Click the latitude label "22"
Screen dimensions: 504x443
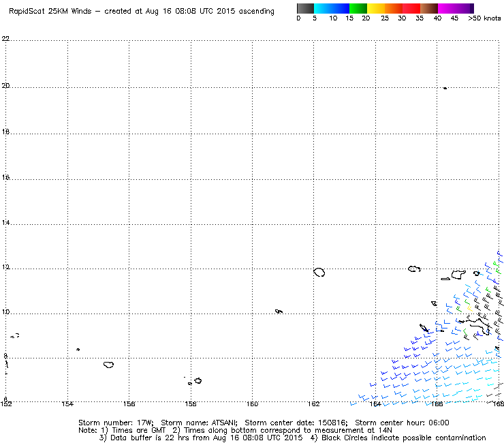click(x=5, y=39)
